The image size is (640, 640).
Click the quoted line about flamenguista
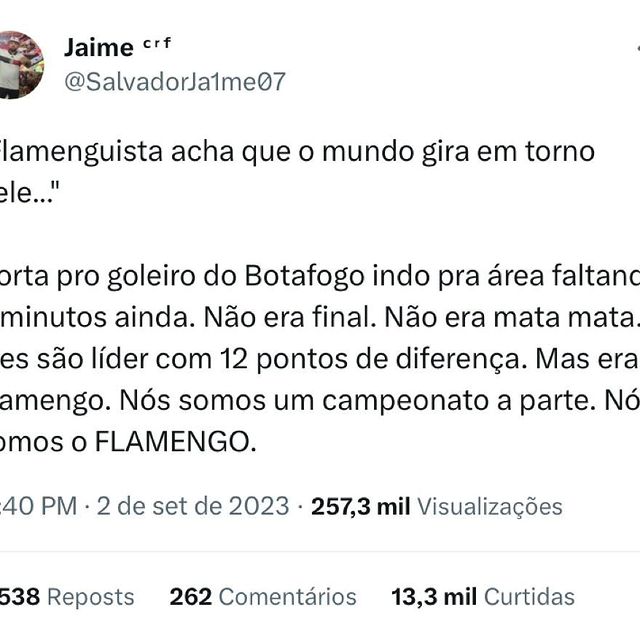click(297, 171)
